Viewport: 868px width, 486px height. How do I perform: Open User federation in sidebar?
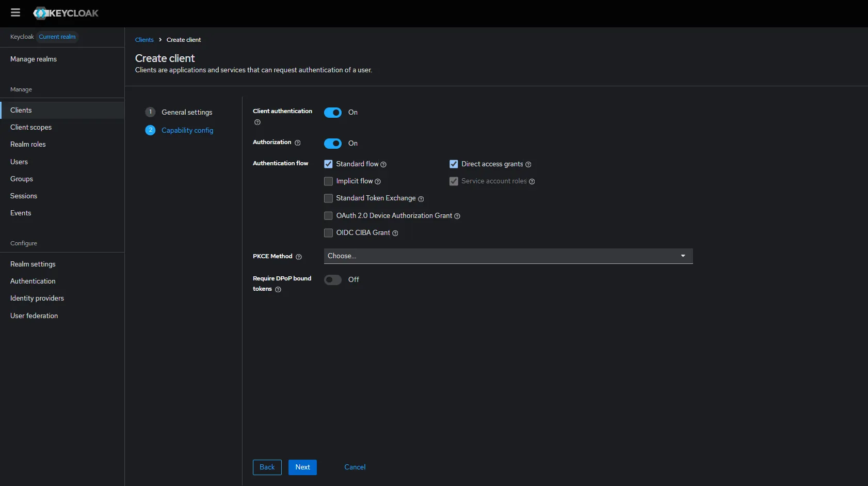[62, 316]
